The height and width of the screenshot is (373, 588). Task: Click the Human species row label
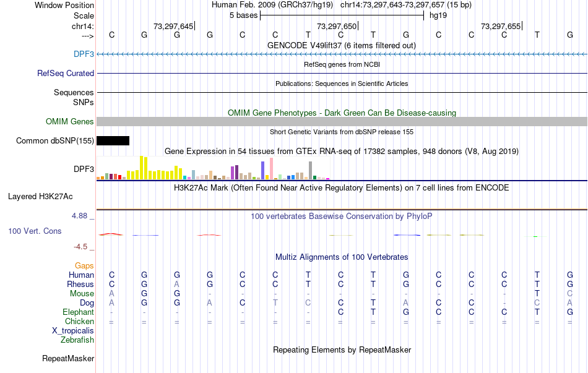point(81,275)
